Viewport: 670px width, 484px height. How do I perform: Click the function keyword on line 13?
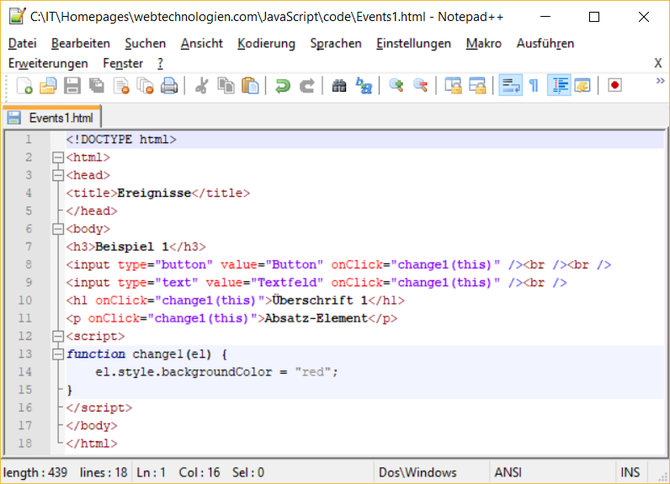point(96,354)
